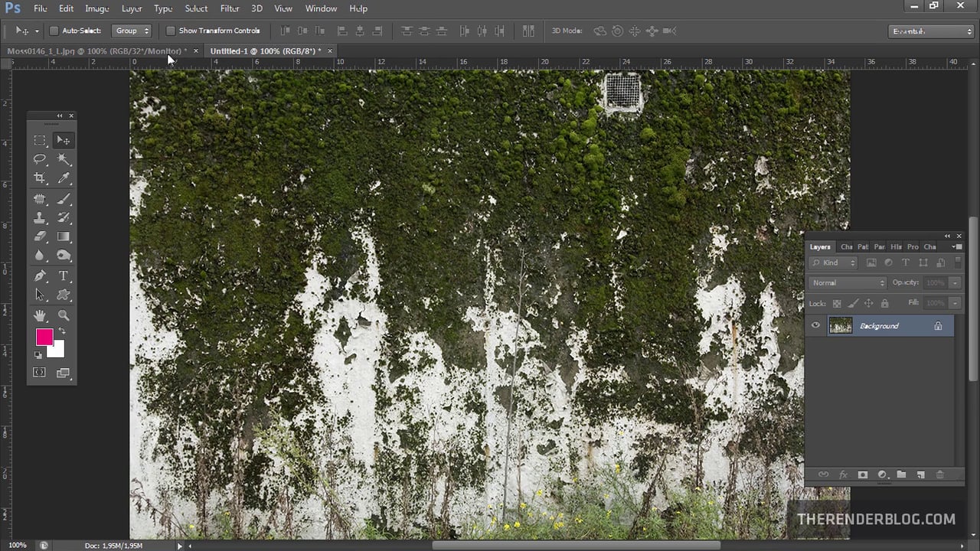Click the pink foreground color swatch
Viewport: 980px width, 551px height.
44,337
